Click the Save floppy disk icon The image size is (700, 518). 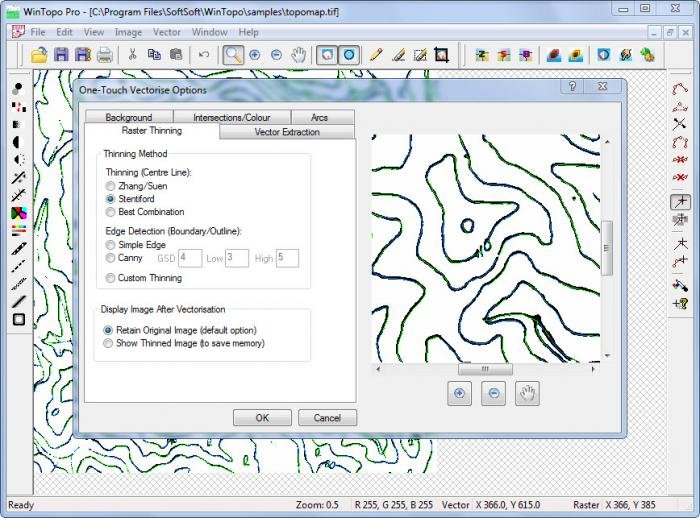(x=61, y=55)
